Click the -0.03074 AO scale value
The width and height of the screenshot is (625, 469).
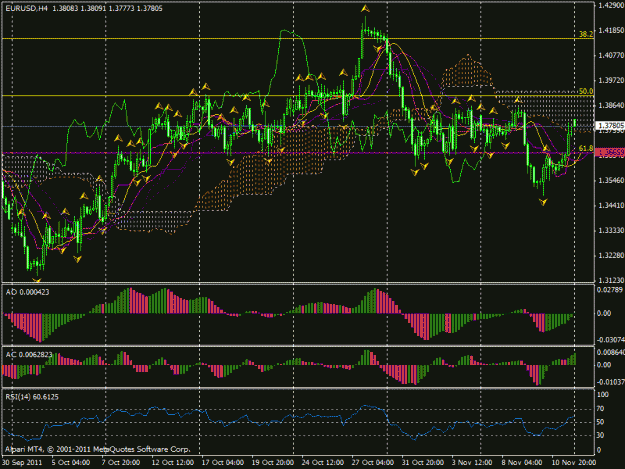(610, 340)
